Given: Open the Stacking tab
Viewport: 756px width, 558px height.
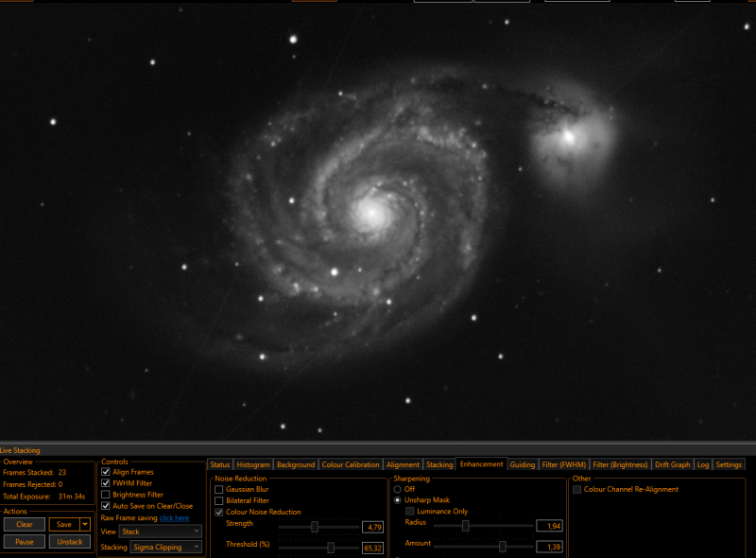Looking at the screenshot, I should pos(439,464).
